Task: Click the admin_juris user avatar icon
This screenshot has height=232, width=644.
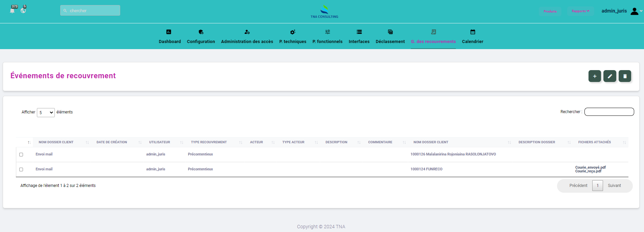Action: [x=635, y=11]
